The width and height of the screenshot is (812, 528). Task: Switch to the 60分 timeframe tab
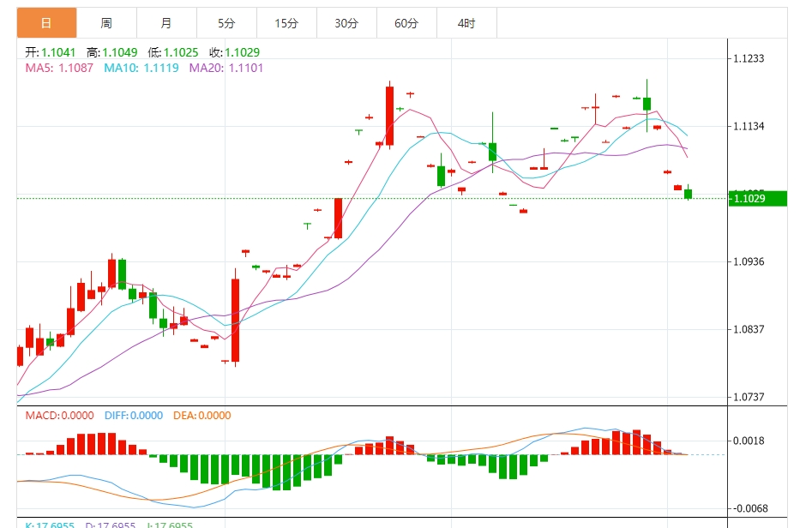406,23
